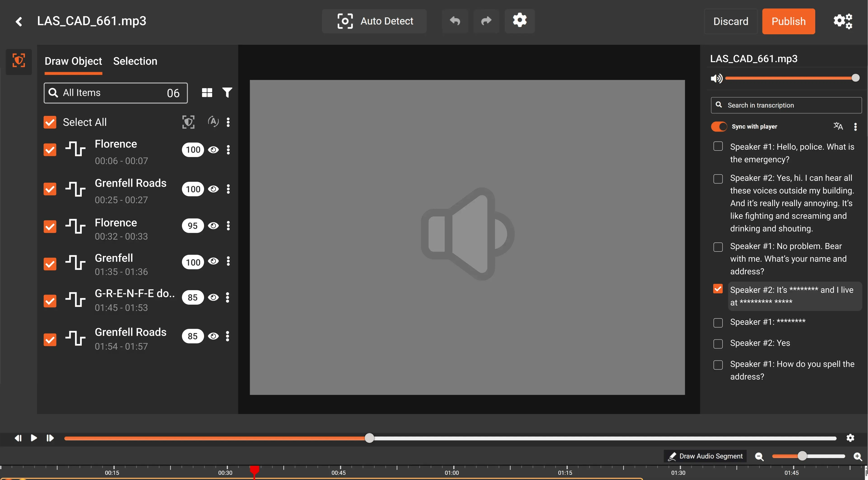
Task: Click the Draw Audio Segment tool
Action: point(705,456)
